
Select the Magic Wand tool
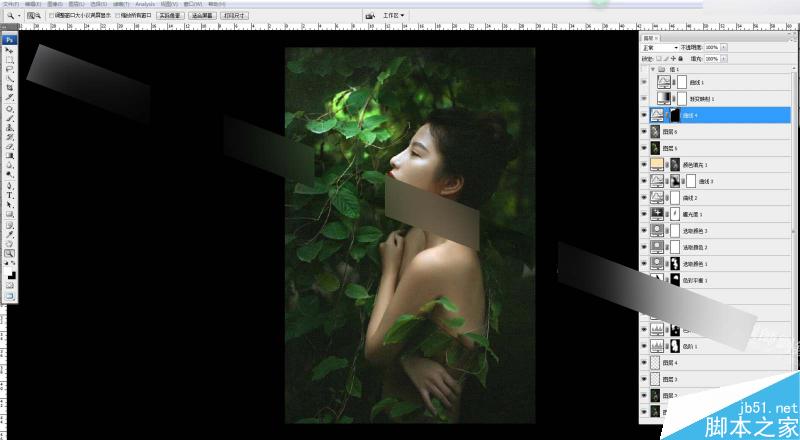(x=9, y=79)
